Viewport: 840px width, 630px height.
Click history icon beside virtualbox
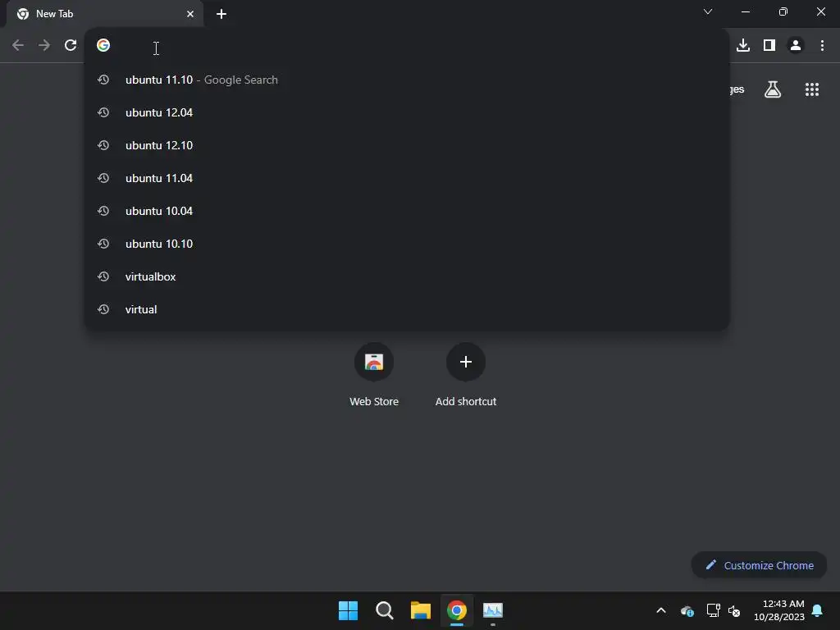coord(103,276)
